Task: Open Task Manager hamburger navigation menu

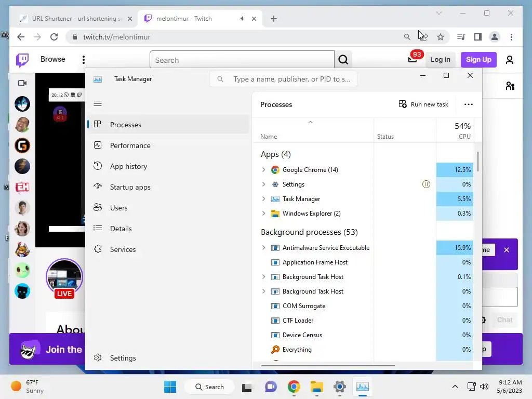Action: (98, 103)
